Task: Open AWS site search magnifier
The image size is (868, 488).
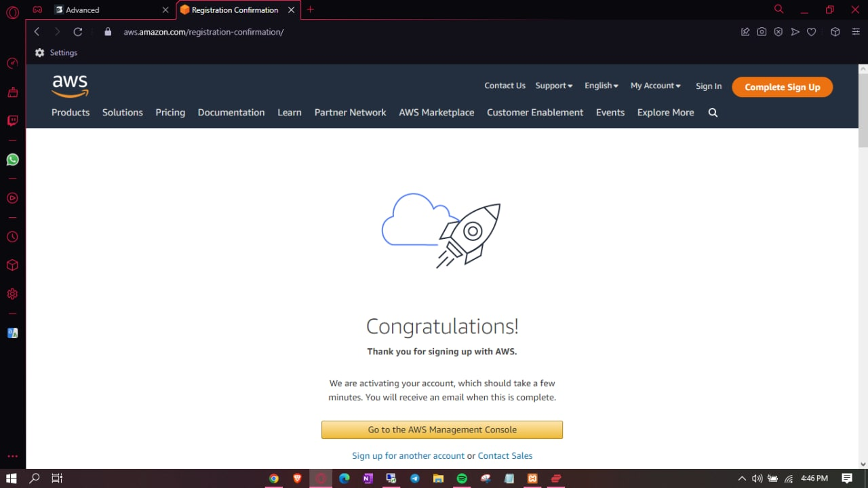Action: 713,113
